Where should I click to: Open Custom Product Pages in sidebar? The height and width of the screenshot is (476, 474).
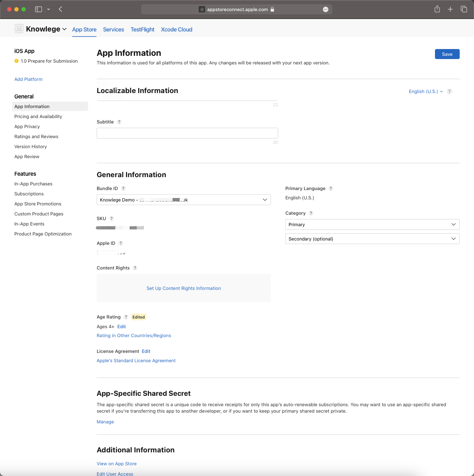(39, 214)
